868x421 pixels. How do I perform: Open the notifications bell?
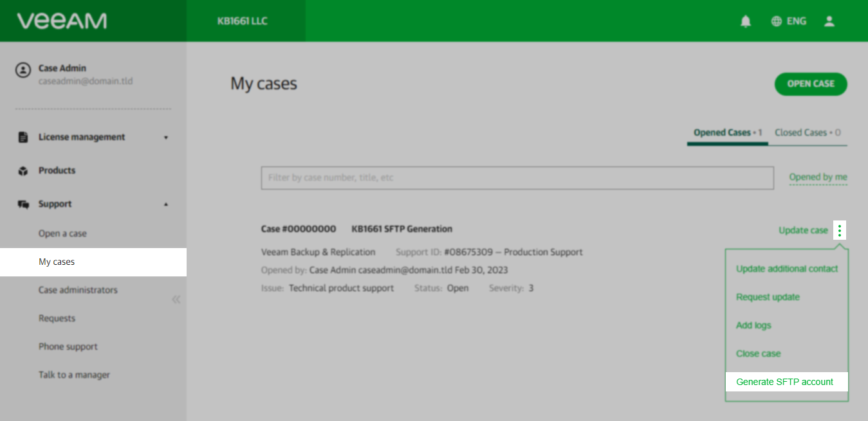pyautogui.click(x=746, y=21)
